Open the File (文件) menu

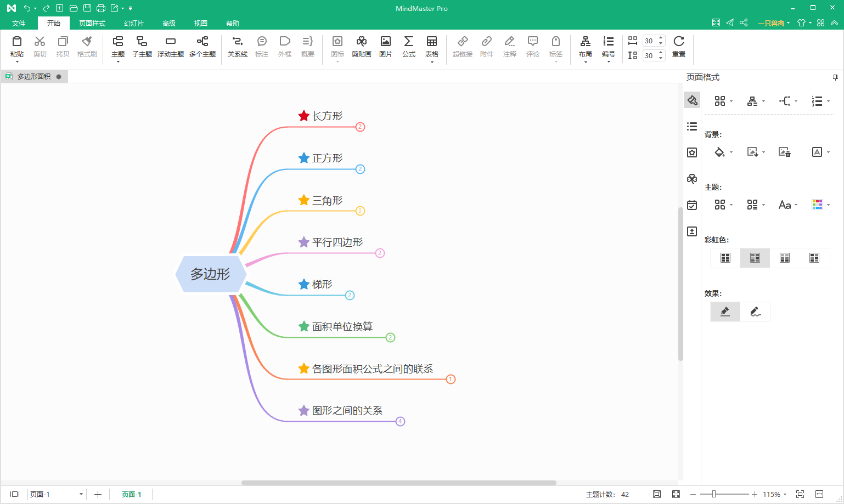point(19,23)
